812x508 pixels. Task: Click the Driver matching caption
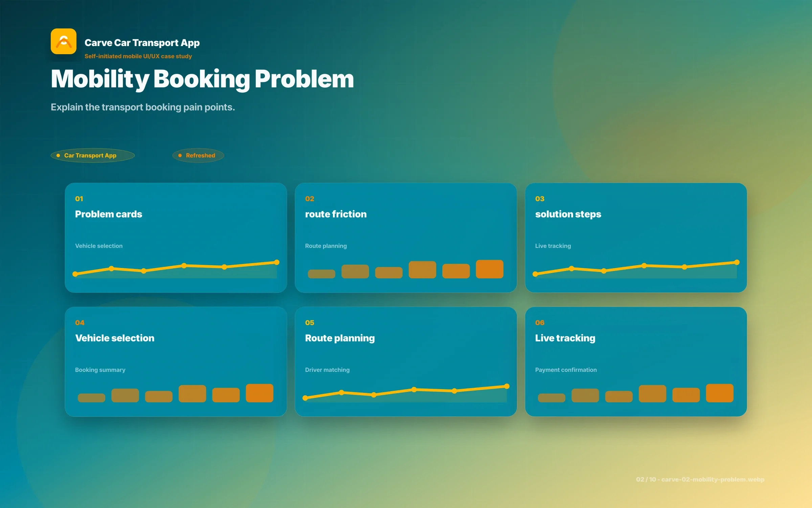(327, 370)
